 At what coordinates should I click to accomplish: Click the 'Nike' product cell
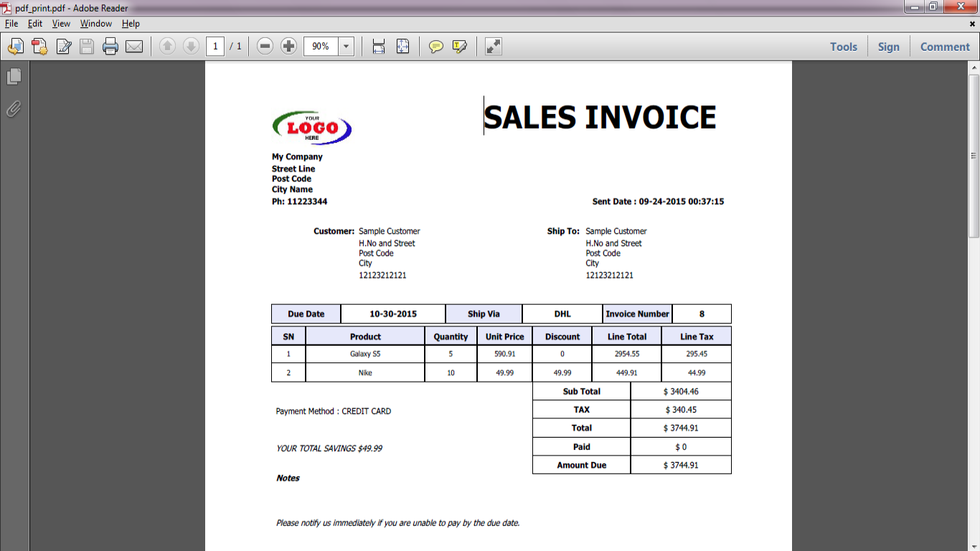tap(365, 372)
